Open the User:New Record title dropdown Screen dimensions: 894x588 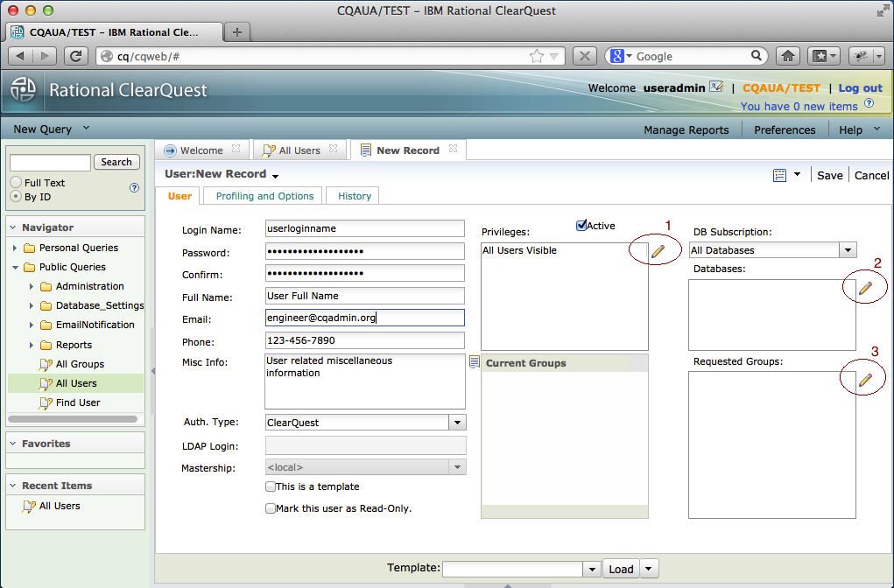276,176
